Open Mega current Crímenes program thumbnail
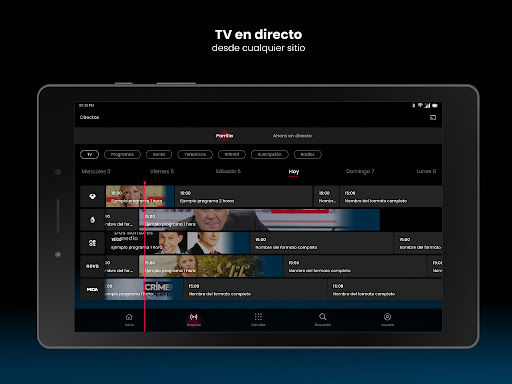512x384 pixels. [144, 289]
